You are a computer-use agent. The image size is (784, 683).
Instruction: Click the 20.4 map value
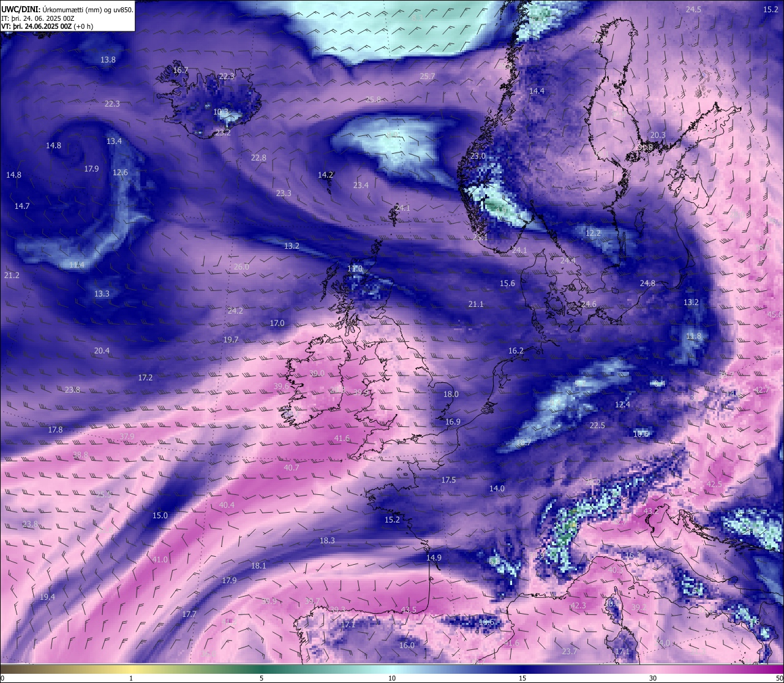pyautogui.click(x=102, y=350)
